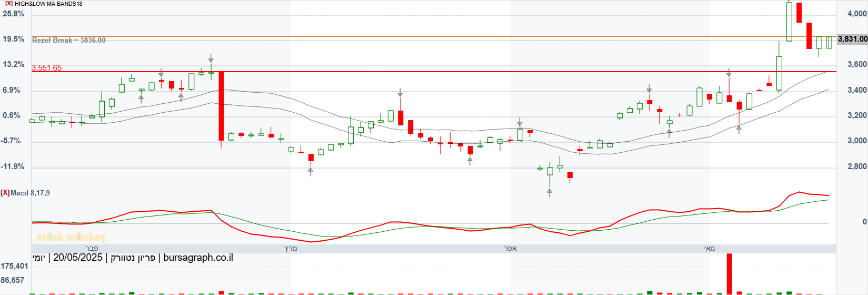The image size is (868, 295).
Task: Click the 6.9% percent axis label
Action: 12,90
